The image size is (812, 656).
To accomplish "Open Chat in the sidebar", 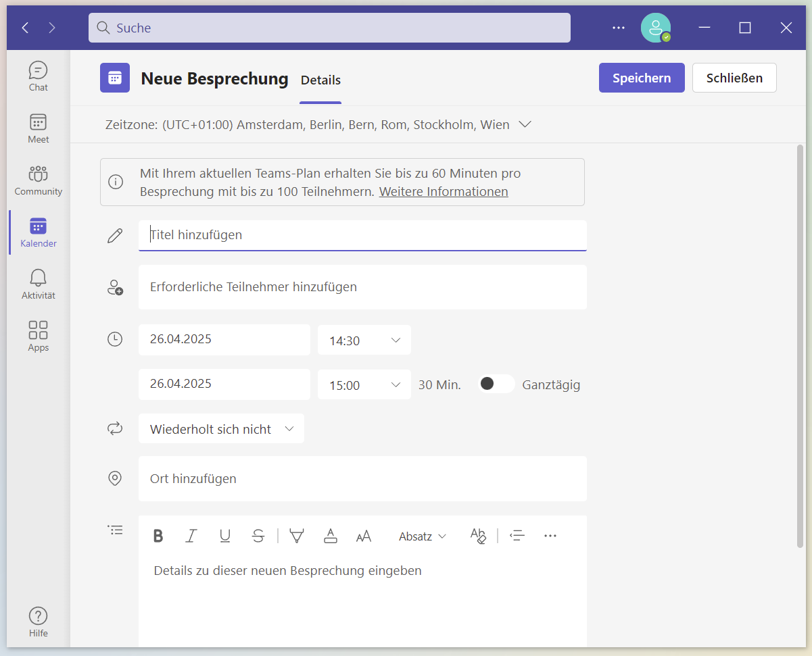I will pos(39,76).
